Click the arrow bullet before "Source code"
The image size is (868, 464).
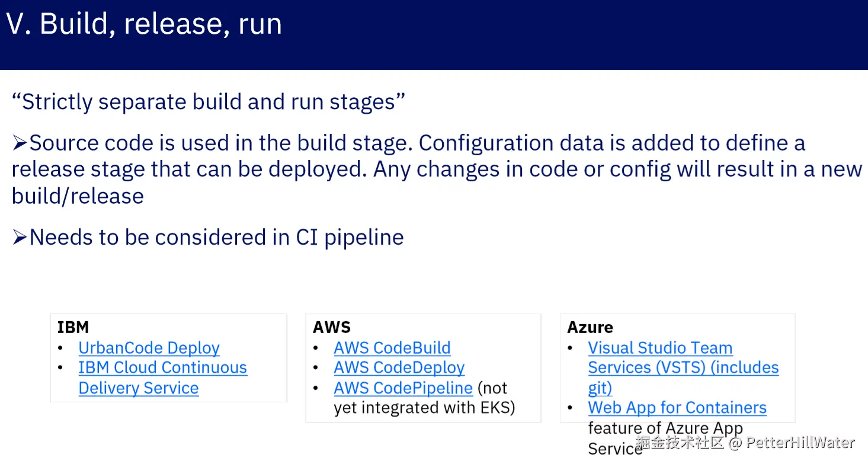coord(20,143)
